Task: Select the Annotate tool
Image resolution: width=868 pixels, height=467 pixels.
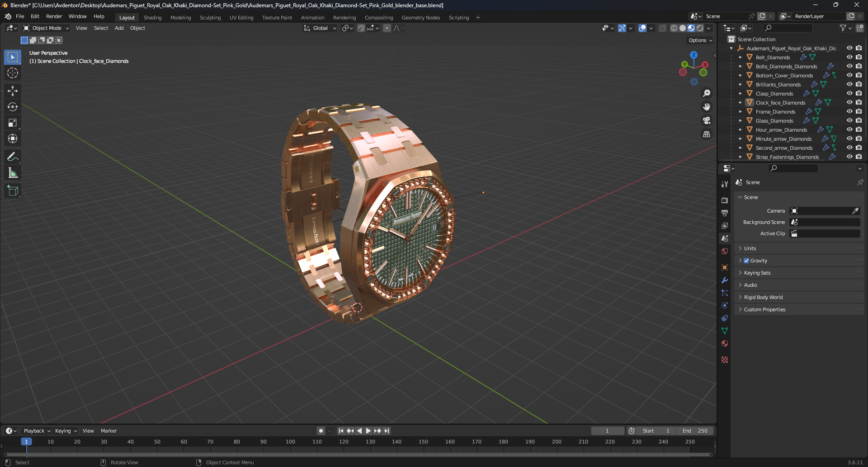Action: click(13, 157)
